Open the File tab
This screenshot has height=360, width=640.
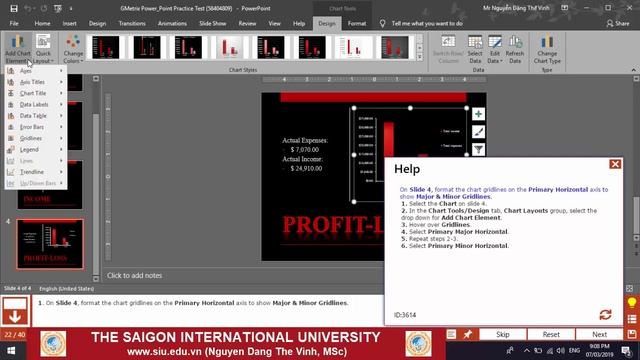coord(14,24)
